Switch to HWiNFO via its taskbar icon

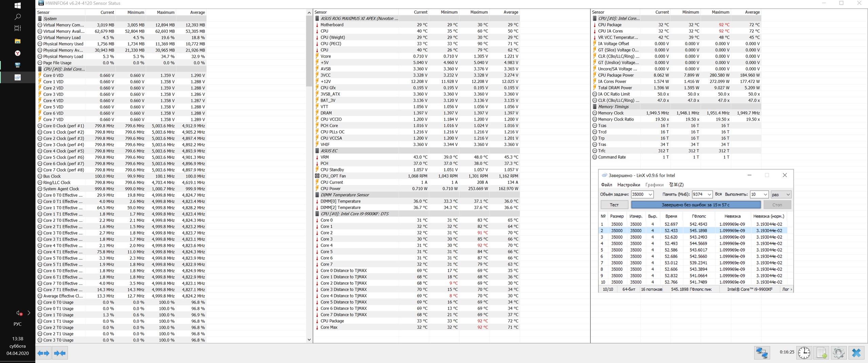(x=18, y=65)
